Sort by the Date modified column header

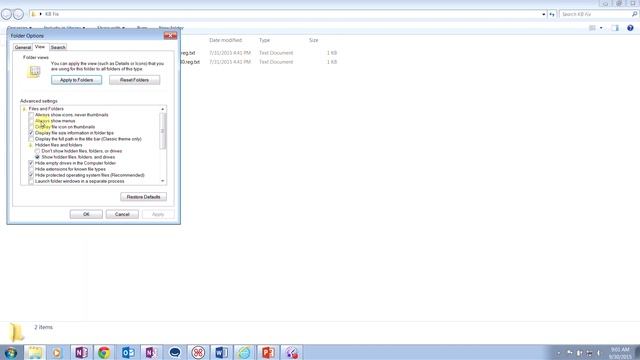(226, 40)
